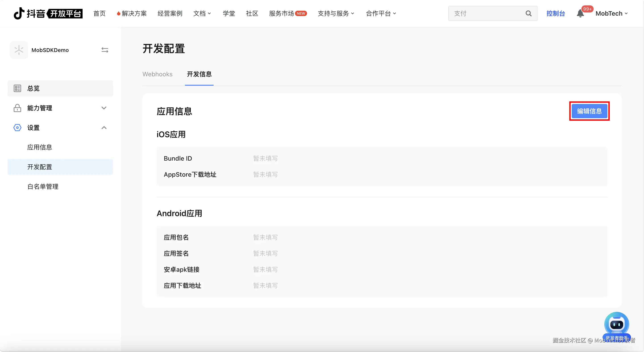The width and height of the screenshot is (644, 352).
Task: Collapse the 设置 sidebar section
Action: 104,128
